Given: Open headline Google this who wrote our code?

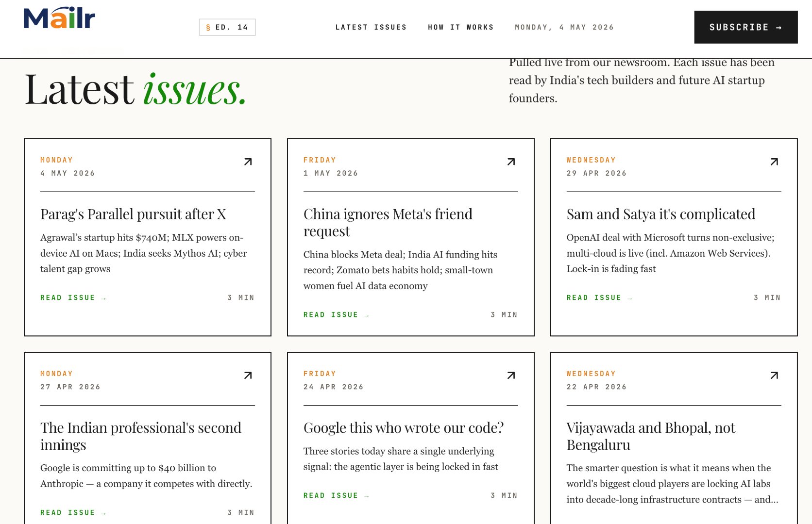Looking at the screenshot, I should point(404,427).
